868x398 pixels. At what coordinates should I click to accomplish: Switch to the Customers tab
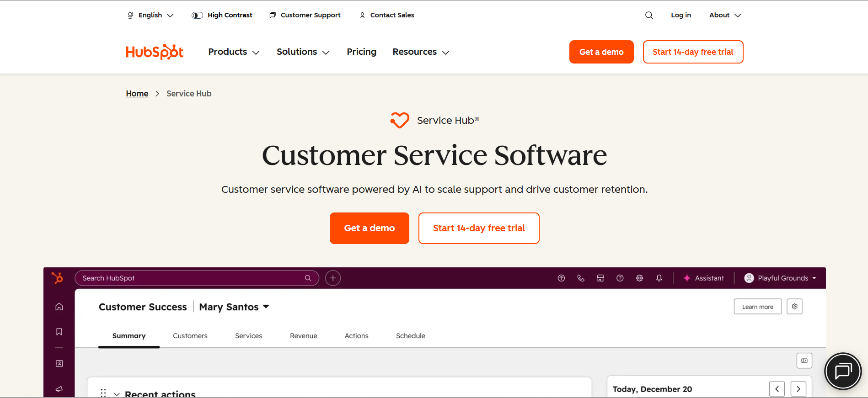(x=190, y=336)
